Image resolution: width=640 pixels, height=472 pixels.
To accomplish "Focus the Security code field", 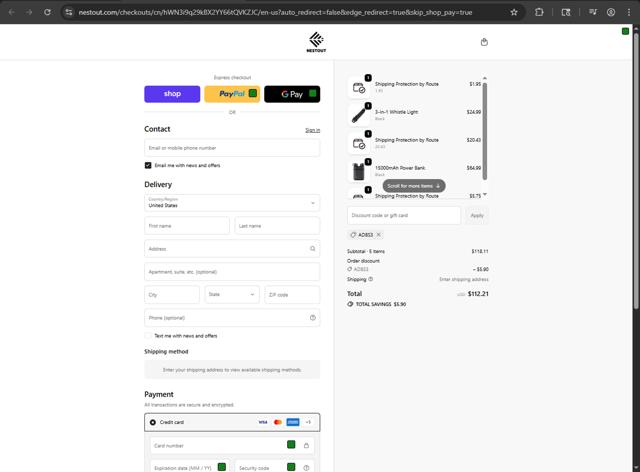I will tap(274, 468).
